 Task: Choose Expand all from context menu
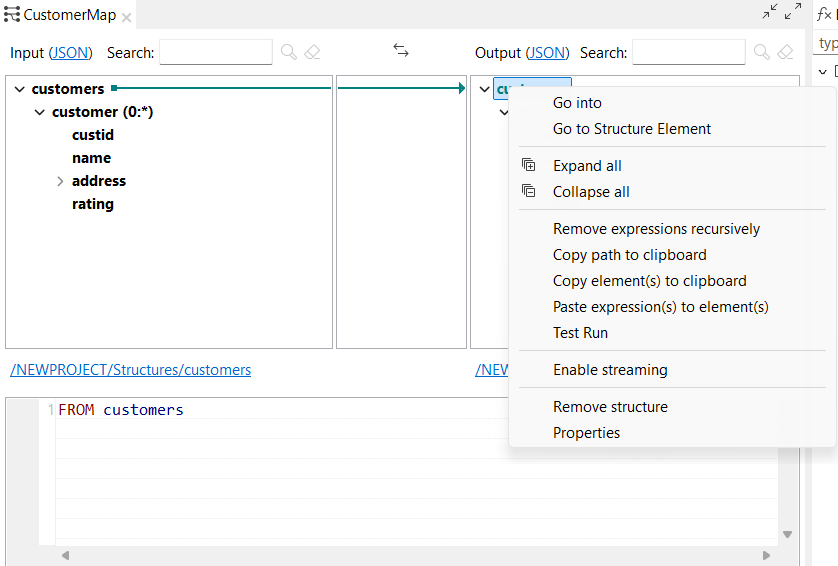[x=587, y=166]
